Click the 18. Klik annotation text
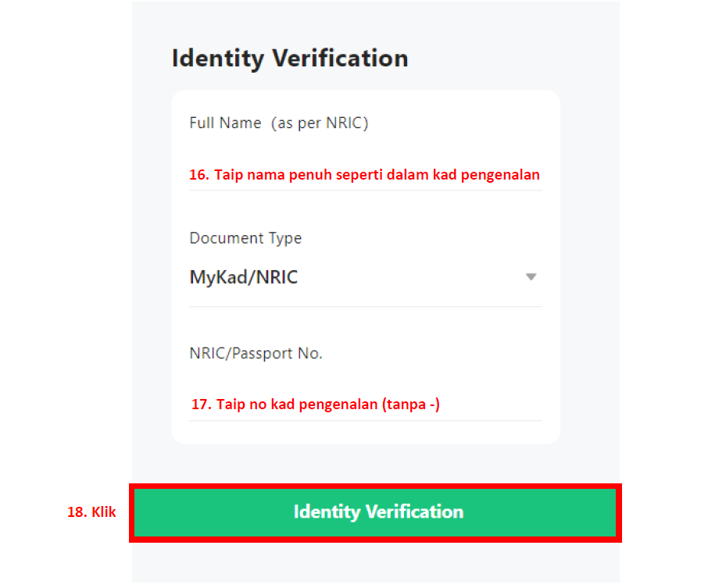Image resolution: width=708 pixels, height=588 pixels. point(91,512)
